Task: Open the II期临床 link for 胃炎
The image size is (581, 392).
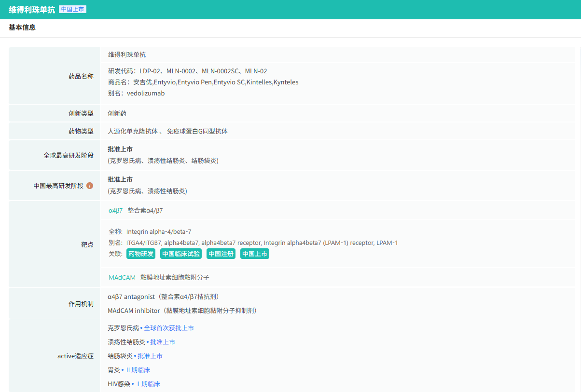Action: 138,370
